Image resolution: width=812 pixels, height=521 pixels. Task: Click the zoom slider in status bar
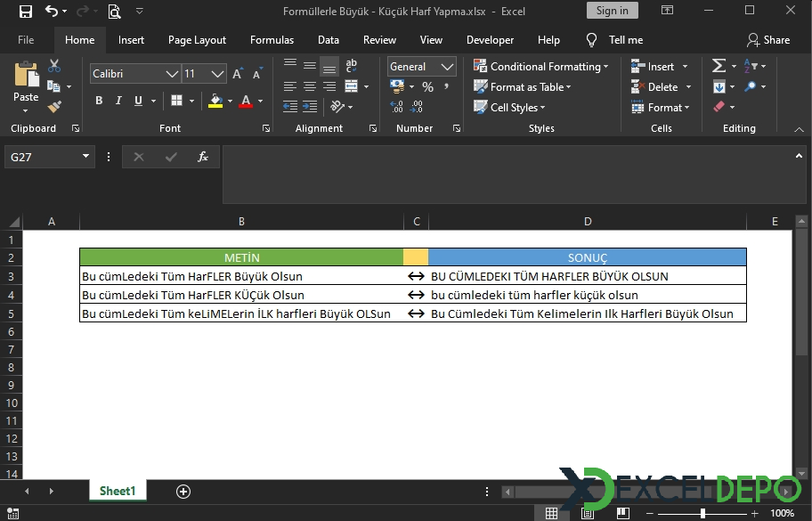tap(702, 513)
